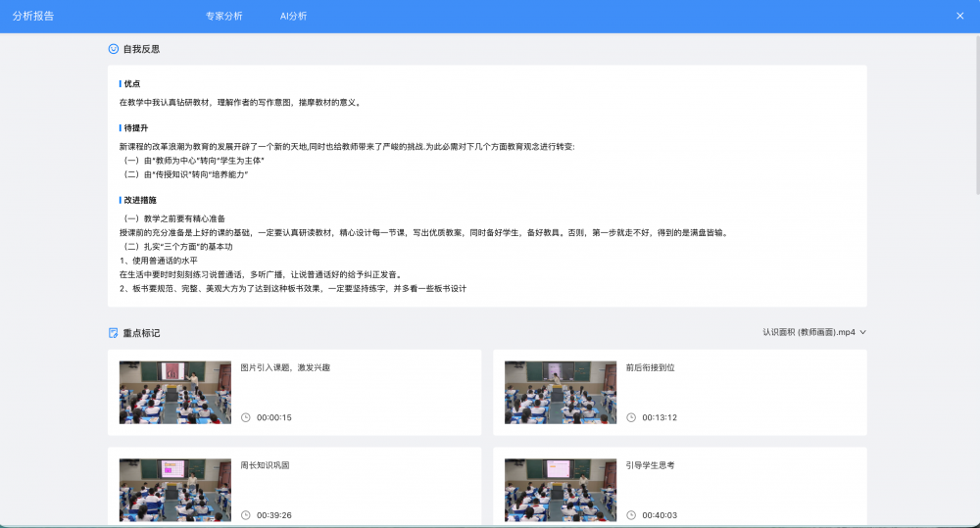Click the smiley icon beside 自我反思
The image size is (980, 528).
click(114, 48)
